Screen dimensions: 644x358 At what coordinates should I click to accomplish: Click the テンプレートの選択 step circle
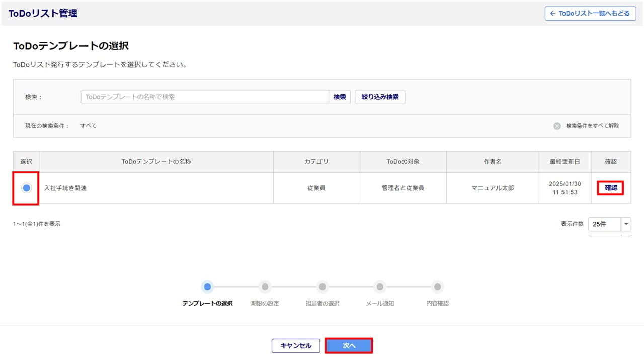tap(207, 287)
